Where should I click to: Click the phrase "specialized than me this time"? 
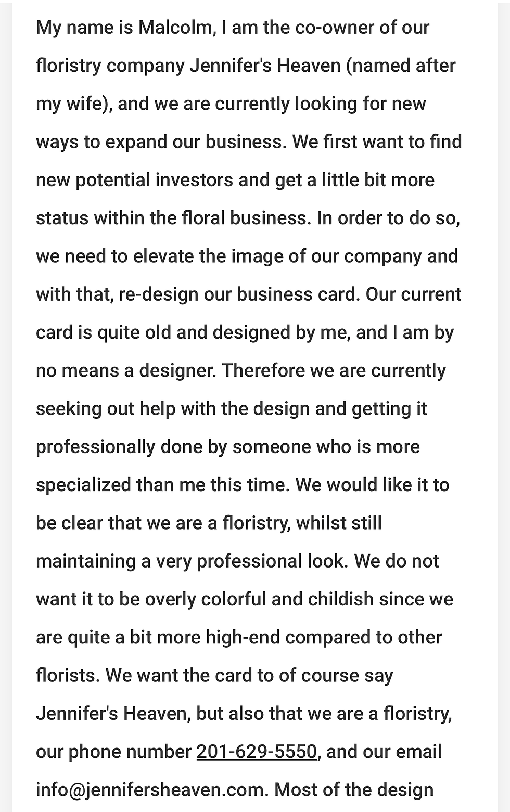click(162, 484)
